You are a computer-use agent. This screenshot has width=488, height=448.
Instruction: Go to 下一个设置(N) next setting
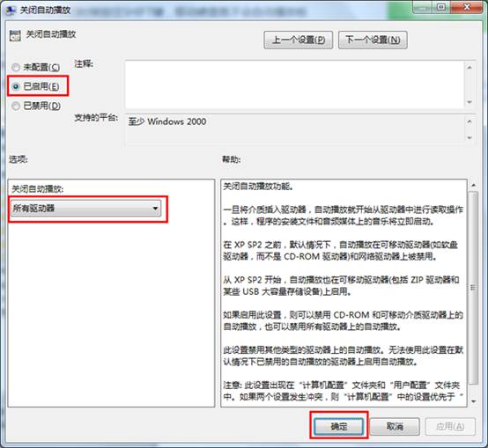(373, 40)
